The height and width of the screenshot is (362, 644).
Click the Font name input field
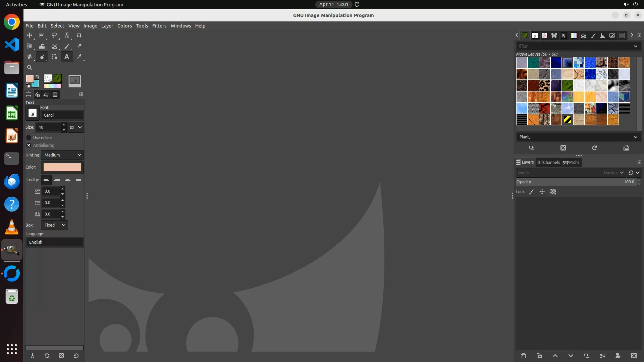tap(62, 115)
